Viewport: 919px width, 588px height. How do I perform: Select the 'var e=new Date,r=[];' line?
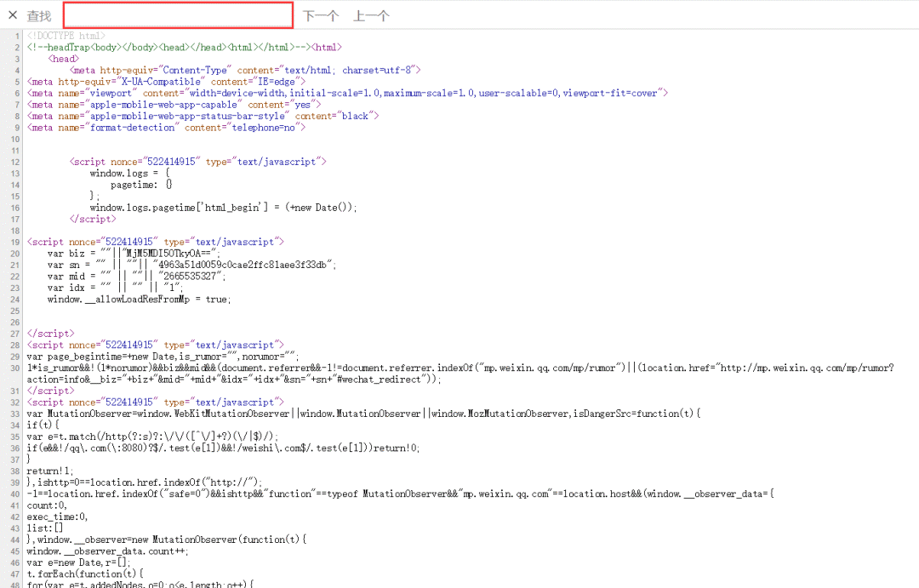point(78,562)
